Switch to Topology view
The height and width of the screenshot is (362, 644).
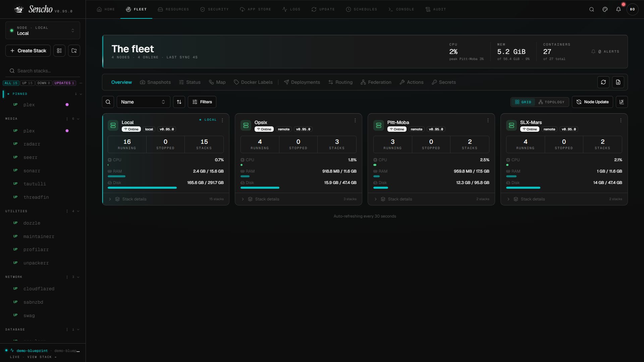point(551,102)
